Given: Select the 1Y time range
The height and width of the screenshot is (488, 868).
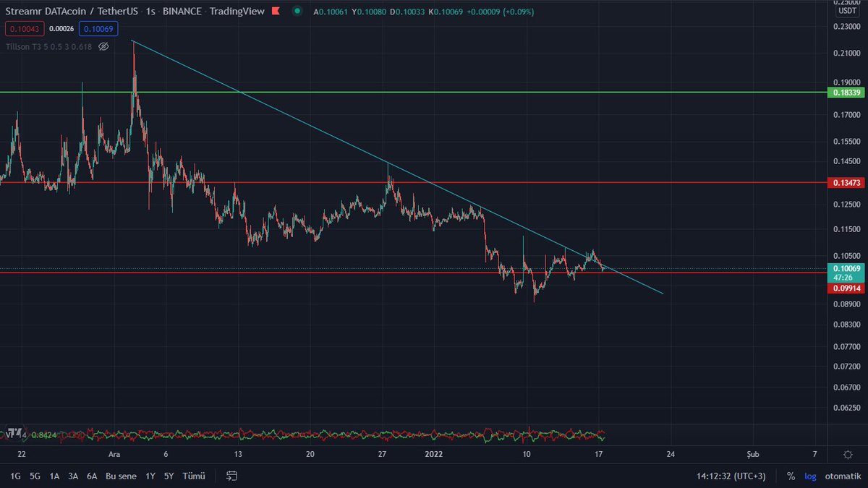Looking at the screenshot, I should click(x=150, y=476).
